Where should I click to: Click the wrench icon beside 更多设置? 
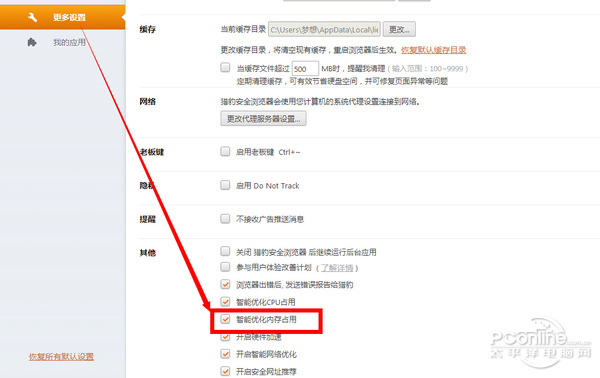[33, 17]
